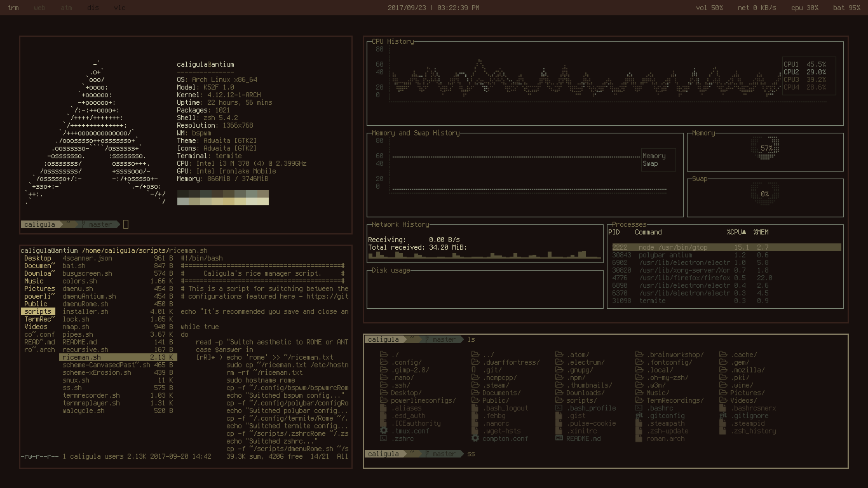Switch to the vlc workspace in the top bar
The height and width of the screenshot is (488, 868).
click(x=119, y=8)
